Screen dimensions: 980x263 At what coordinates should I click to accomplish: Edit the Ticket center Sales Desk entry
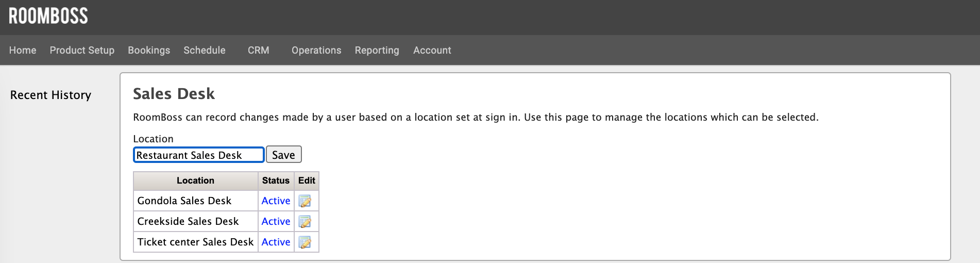click(305, 242)
